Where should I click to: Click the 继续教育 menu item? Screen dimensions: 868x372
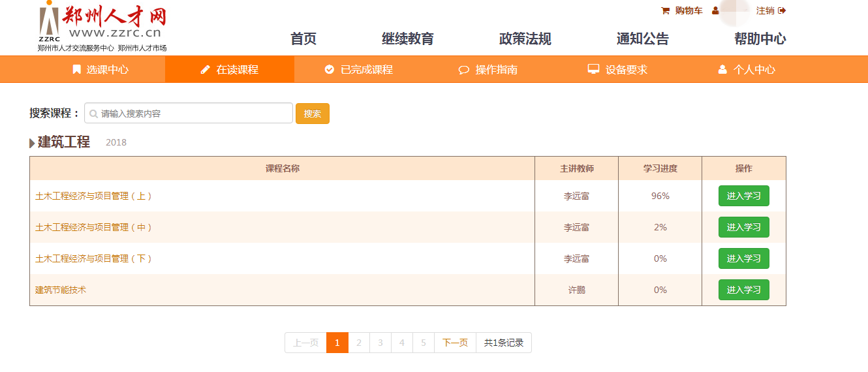[x=408, y=39]
